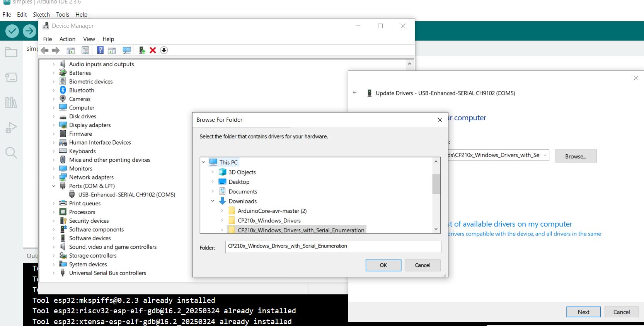Click the Update device driver green arrow icon
Screen dimensions: 644x326
tap(142, 50)
